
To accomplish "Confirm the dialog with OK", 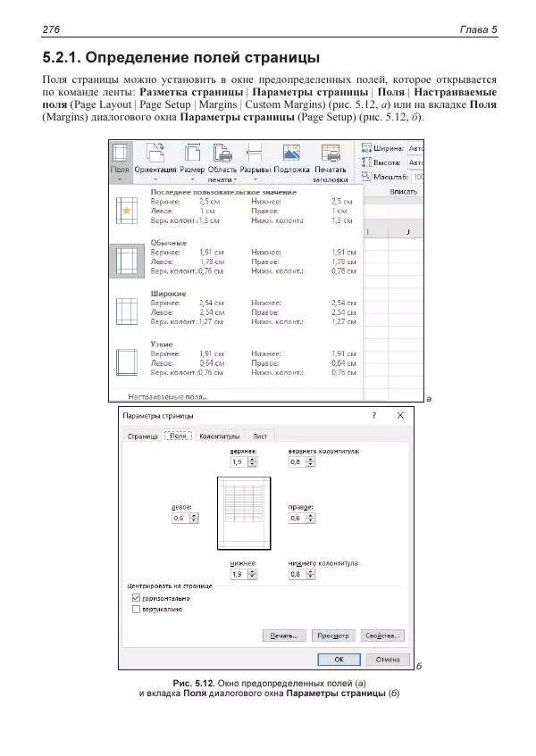I will 339,659.
